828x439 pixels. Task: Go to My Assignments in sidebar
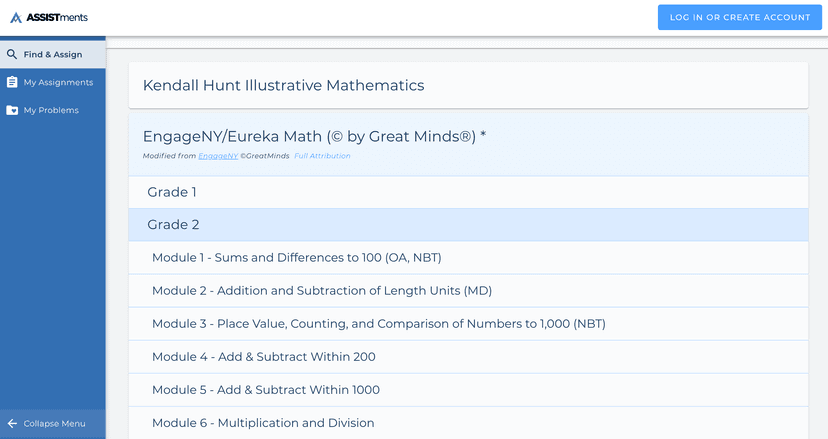[58, 82]
